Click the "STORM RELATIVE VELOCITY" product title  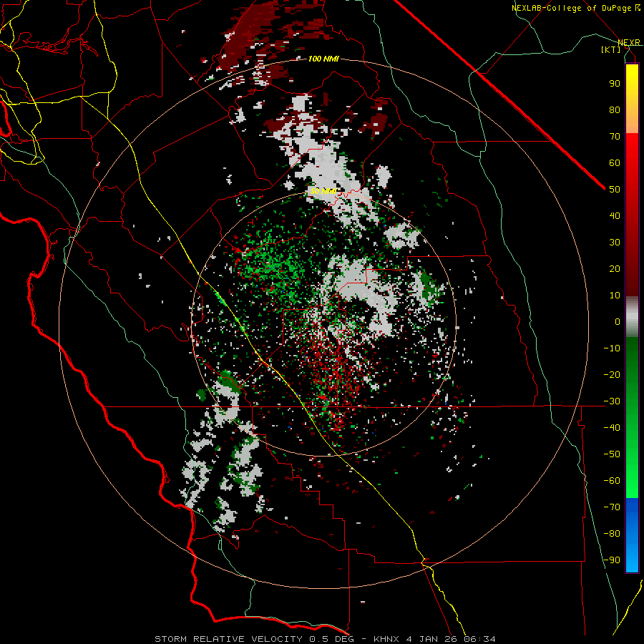point(228,639)
